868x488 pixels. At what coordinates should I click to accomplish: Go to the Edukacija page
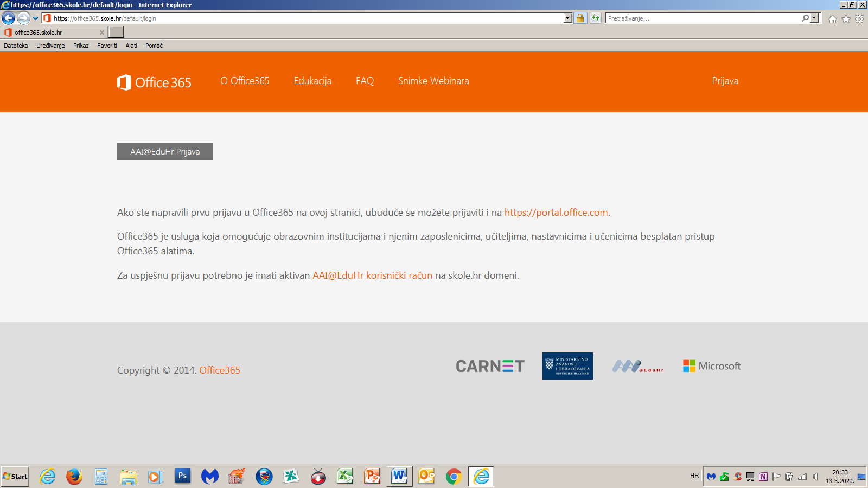pos(312,81)
